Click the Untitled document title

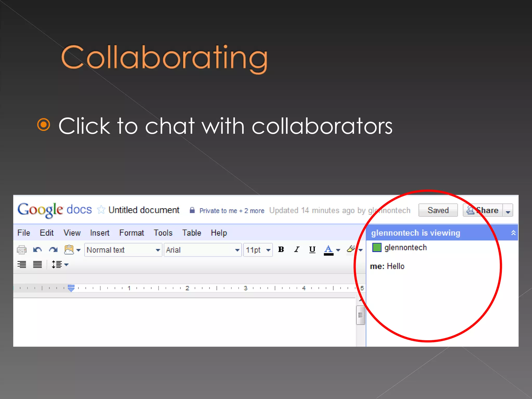tap(144, 210)
